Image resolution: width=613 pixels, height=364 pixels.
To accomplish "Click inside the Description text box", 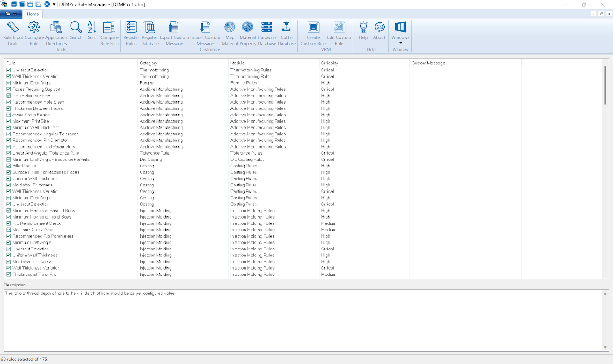I will [303, 319].
